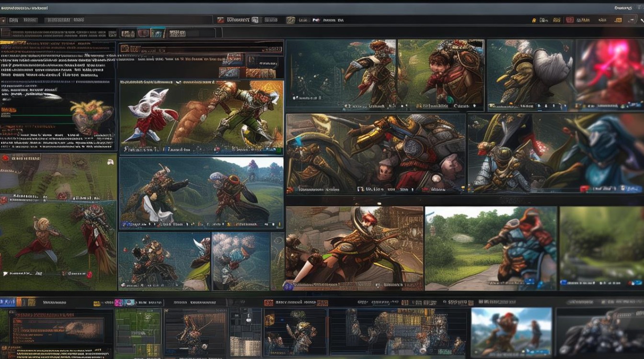This screenshot has width=644, height=359.
Task: Open the dark grey armored creature thumbnail
Action: click(599, 332)
